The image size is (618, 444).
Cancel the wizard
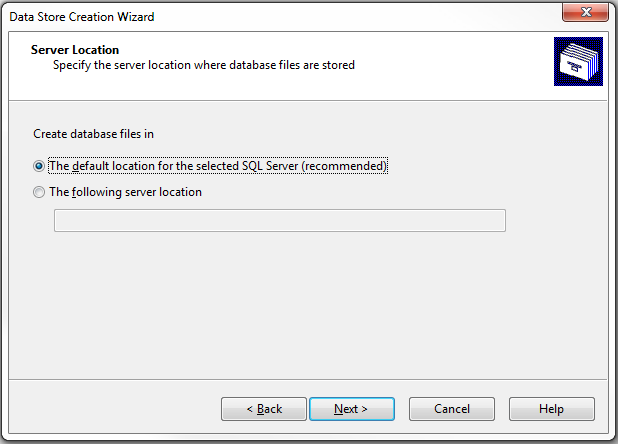(452, 409)
